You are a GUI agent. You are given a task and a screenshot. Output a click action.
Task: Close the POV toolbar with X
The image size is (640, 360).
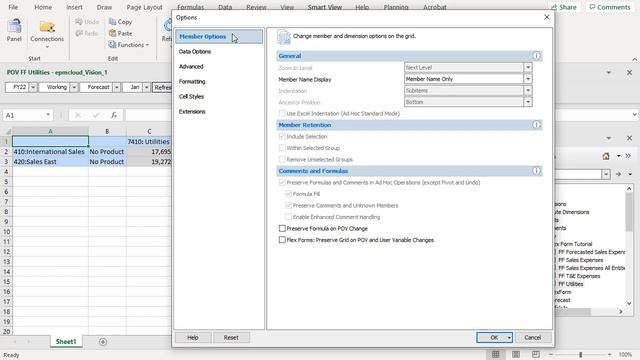[x=629, y=72]
